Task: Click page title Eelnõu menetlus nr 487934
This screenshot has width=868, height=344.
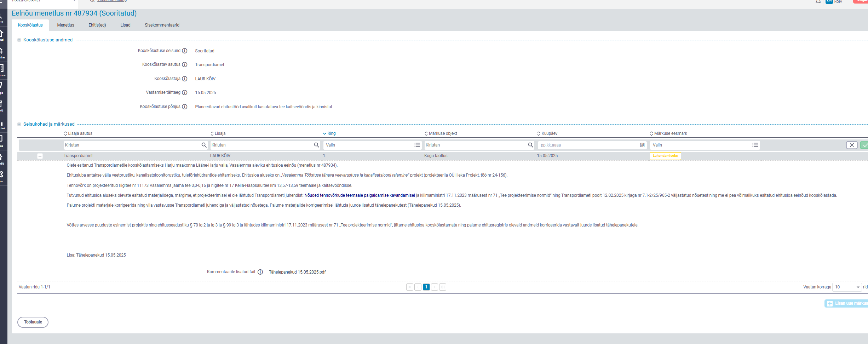Action: coord(74,13)
